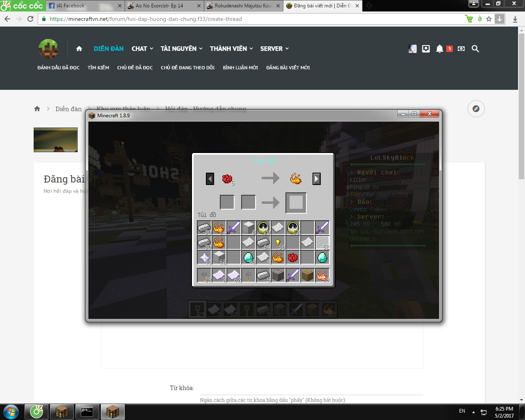Viewport: 525px width, 420px height.
Task: Click the next trade arrow button
Action: (316, 179)
